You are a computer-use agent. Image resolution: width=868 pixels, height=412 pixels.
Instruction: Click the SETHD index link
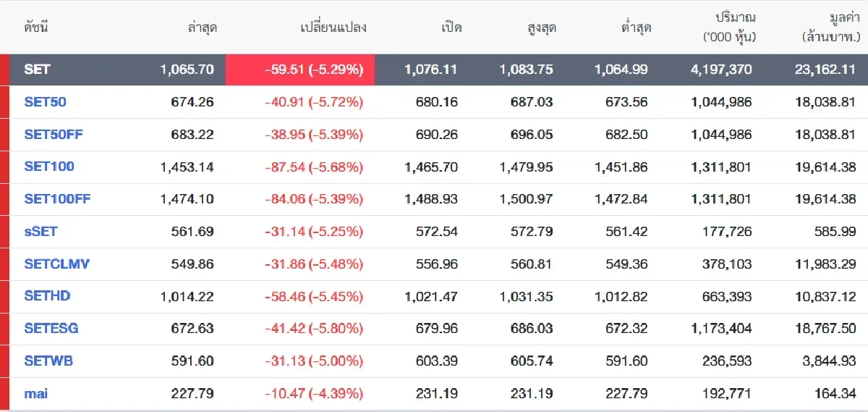(x=47, y=296)
